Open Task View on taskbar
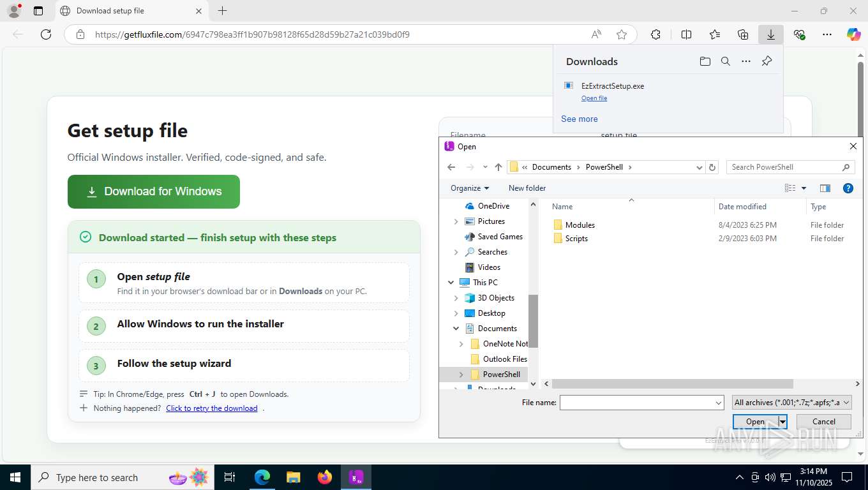This screenshot has width=868, height=490. 230,477
